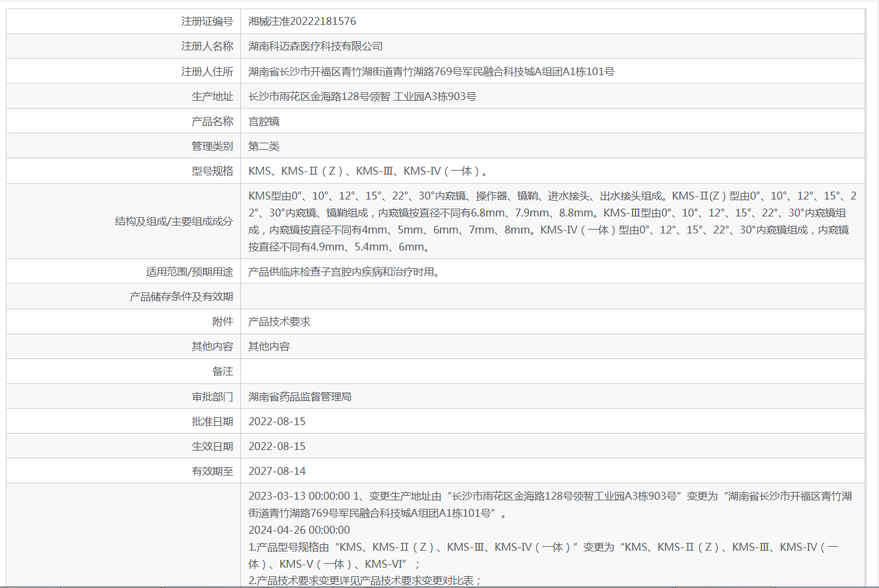Screen dimensions: 879x588
Task: Click the 产品储存条件及有效期 row label
Action: tap(181, 296)
